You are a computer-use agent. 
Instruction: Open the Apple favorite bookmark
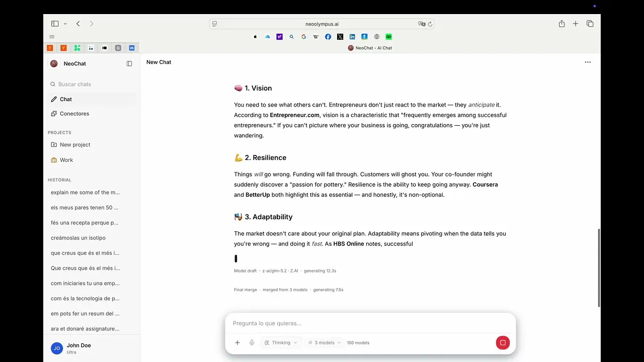point(256,37)
